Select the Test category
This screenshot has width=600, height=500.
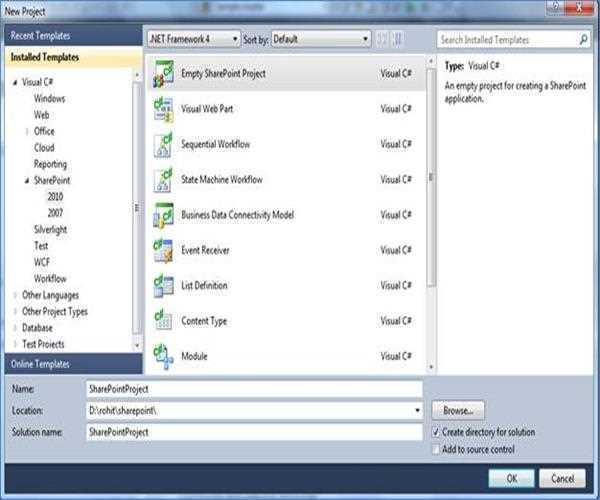(x=41, y=246)
